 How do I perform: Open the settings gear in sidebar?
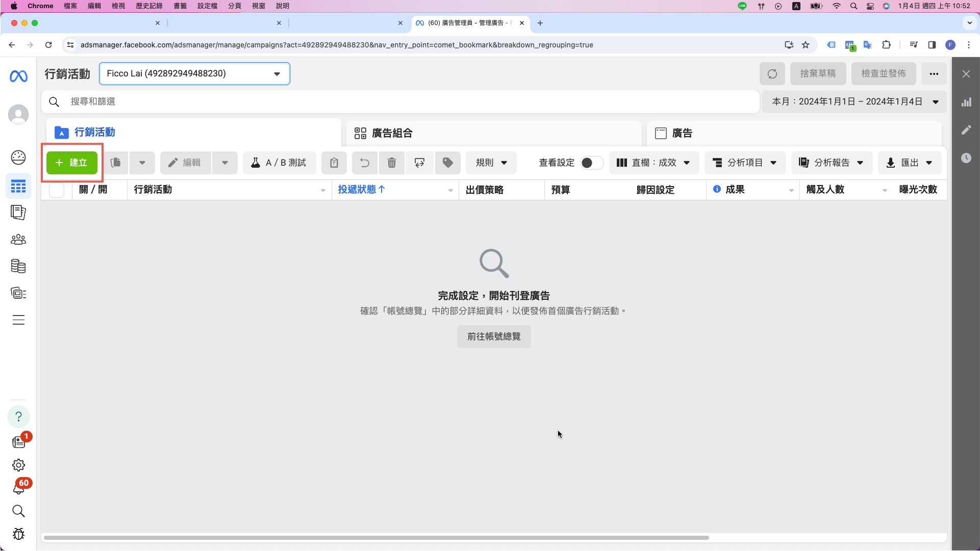tap(18, 465)
